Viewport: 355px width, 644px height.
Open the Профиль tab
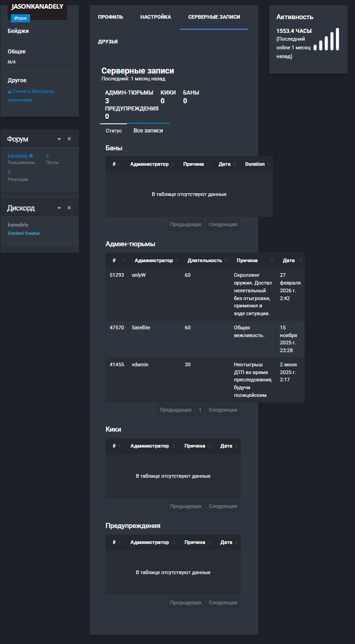(x=110, y=17)
